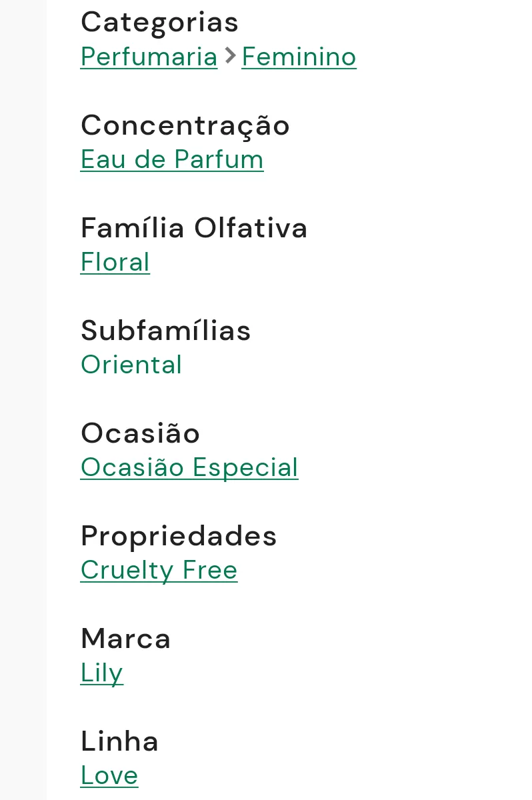Click the Subfamílias heading label
This screenshot has width=532, height=800.
[165, 331]
